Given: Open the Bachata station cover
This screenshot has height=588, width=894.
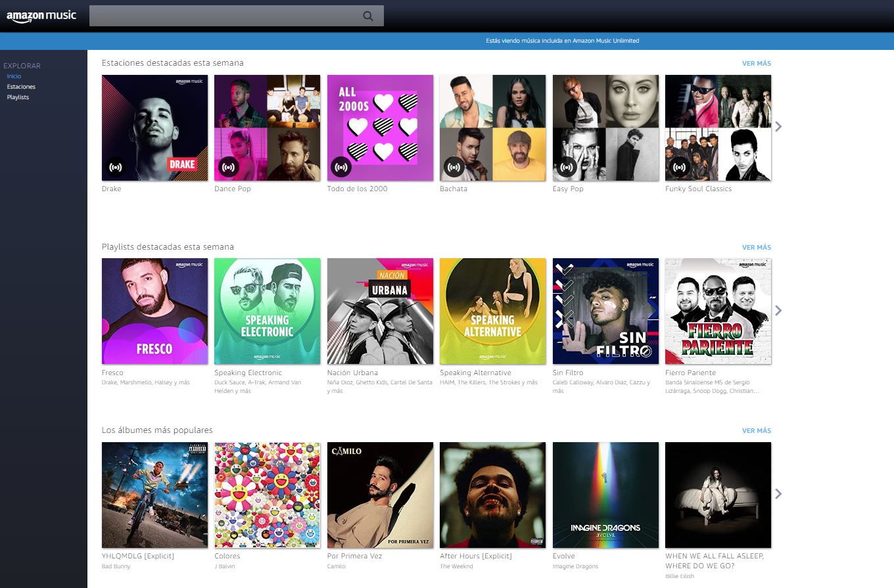Looking at the screenshot, I should (493, 127).
